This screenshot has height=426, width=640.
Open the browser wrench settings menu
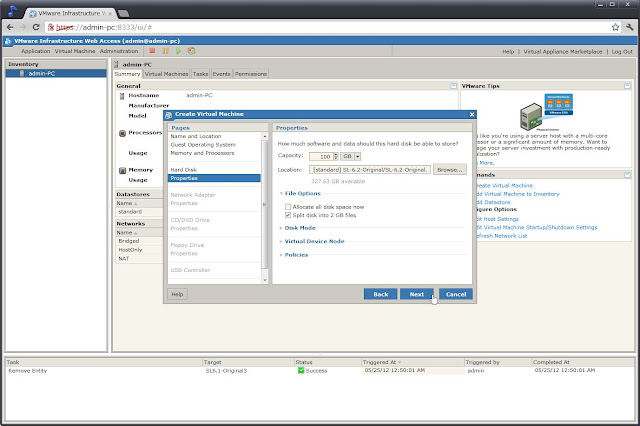pos(630,27)
